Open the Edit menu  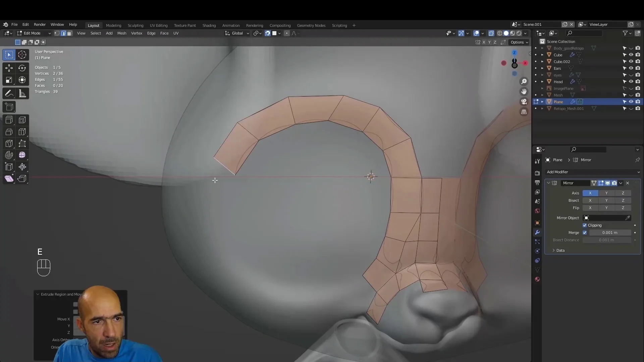(x=25, y=24)
